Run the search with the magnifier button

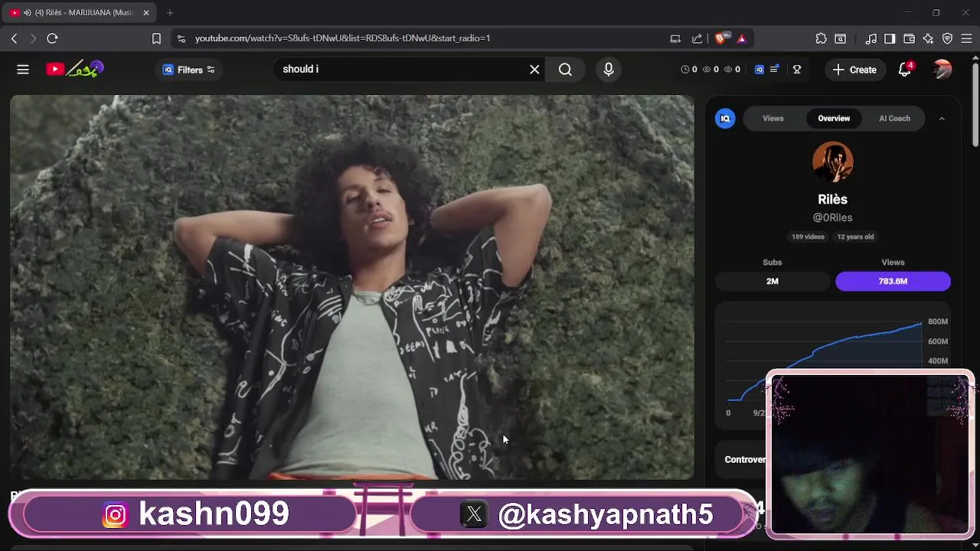tap(565, 70)
